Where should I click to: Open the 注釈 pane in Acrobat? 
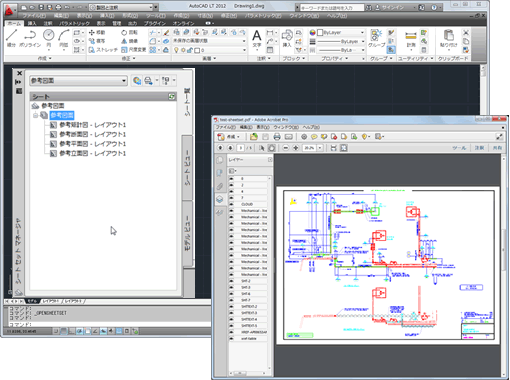pos(479,148)
